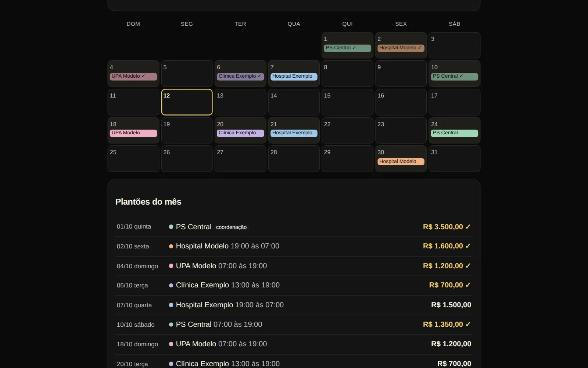Click the coordenação tag beside PS Central
This screenshot has height=368, width=588.
click(x=232, y=227)
